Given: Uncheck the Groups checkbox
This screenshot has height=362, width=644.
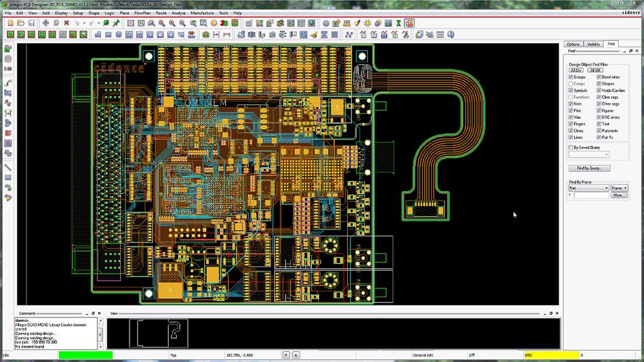Looking at the screenshot, I should point(571,77).
